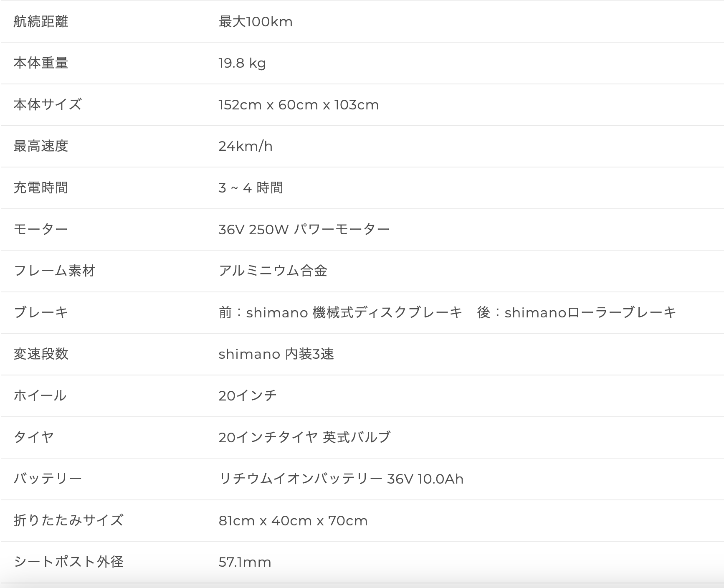
Task: Click the shimano 内装3速 value
Action: coord(276,354)
